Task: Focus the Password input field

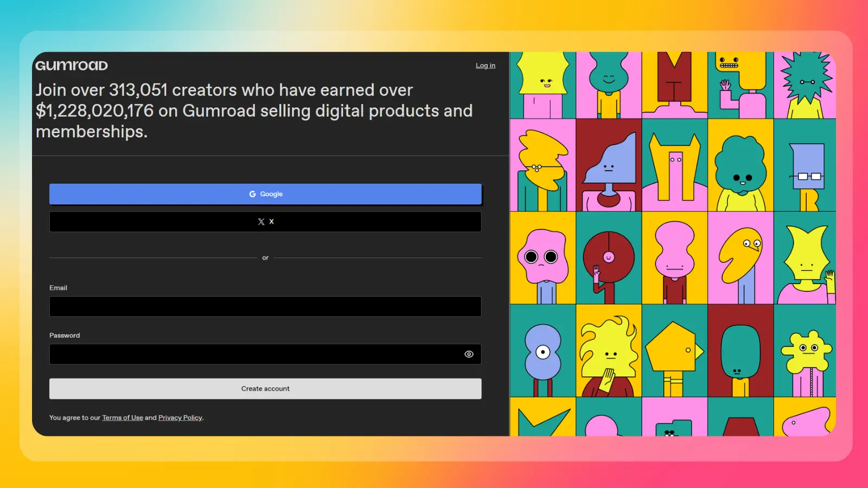Action: 265,354
